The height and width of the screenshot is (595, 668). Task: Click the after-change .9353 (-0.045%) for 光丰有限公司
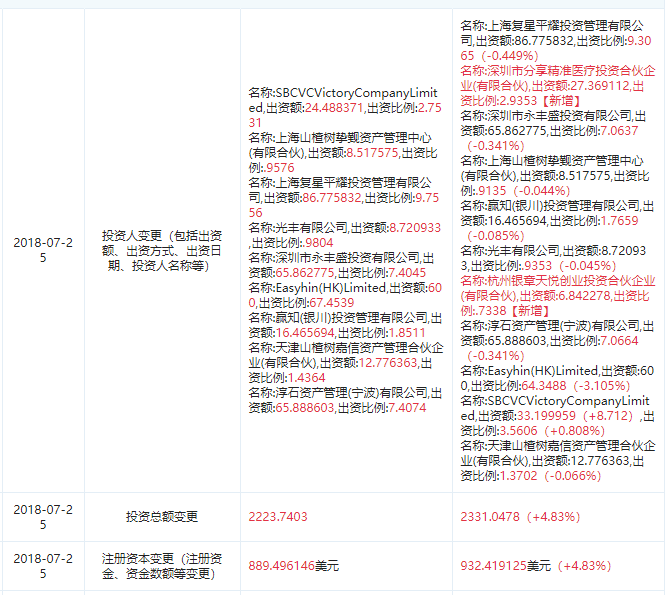click(570, 266)
